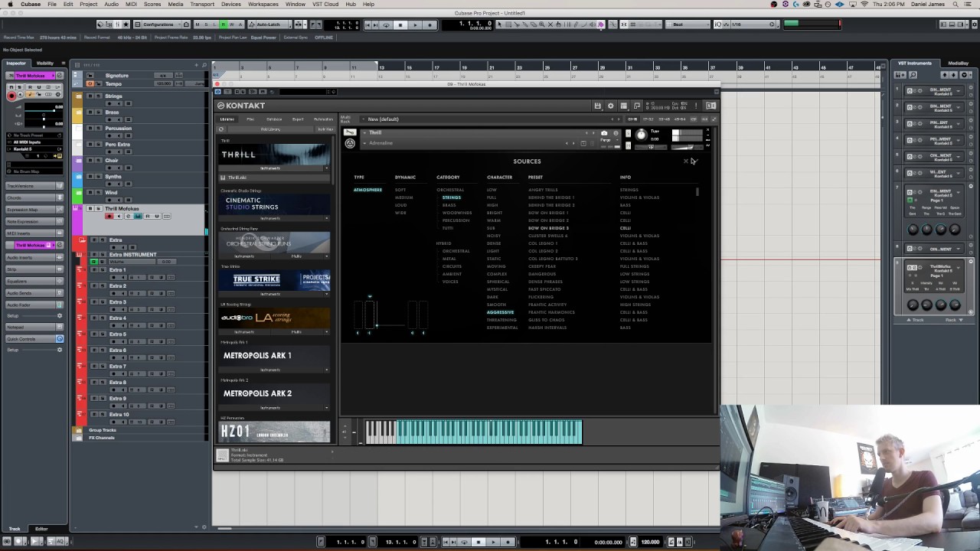Refresh the Kontakt library list

click(x=221, y=129)
